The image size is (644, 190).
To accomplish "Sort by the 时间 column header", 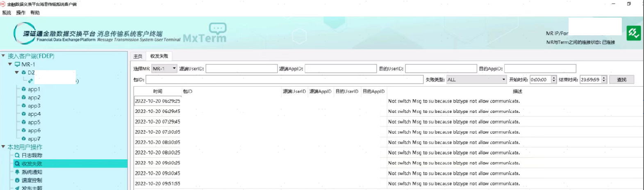I will (x=158, y=91).
